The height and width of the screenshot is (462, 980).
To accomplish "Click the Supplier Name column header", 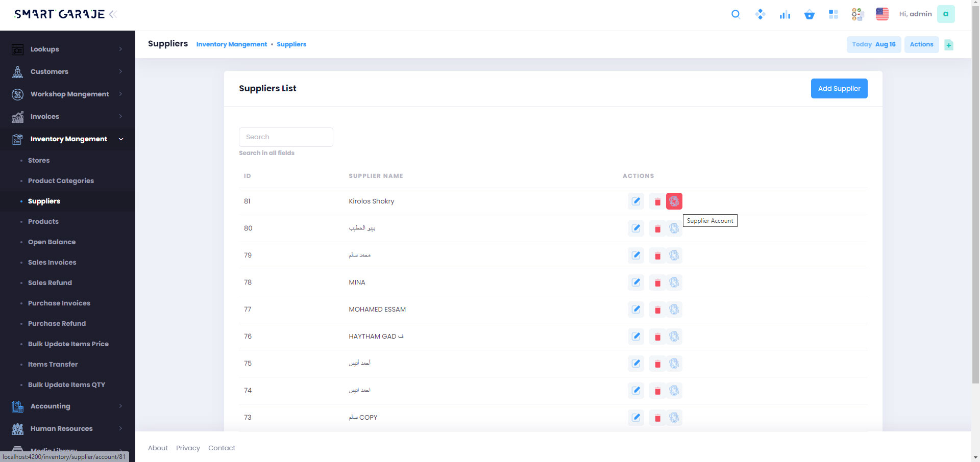I will pos(376,176).
